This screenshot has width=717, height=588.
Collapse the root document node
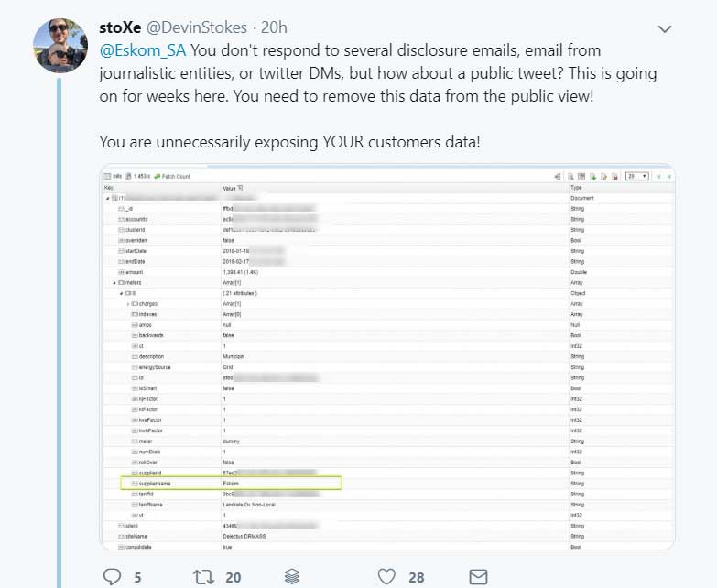click(107, 198)
